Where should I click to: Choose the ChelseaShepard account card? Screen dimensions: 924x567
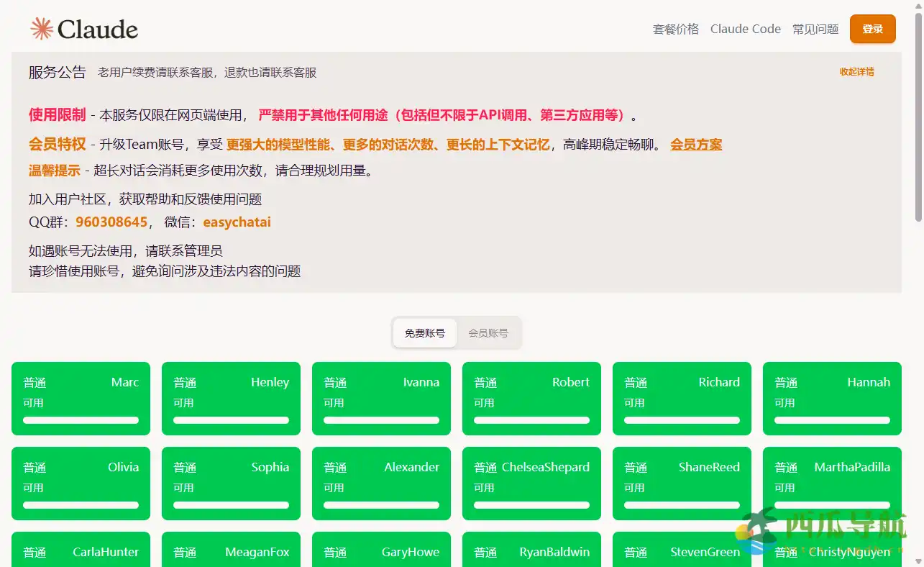[531, 483]
